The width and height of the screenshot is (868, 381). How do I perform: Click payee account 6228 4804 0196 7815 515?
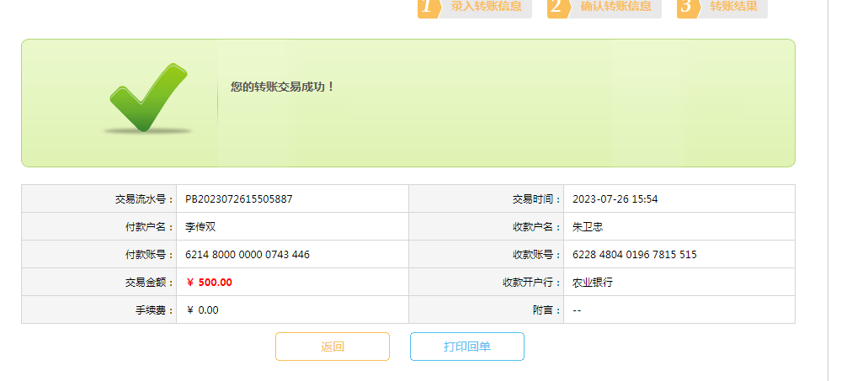click(x=634, y=255)
